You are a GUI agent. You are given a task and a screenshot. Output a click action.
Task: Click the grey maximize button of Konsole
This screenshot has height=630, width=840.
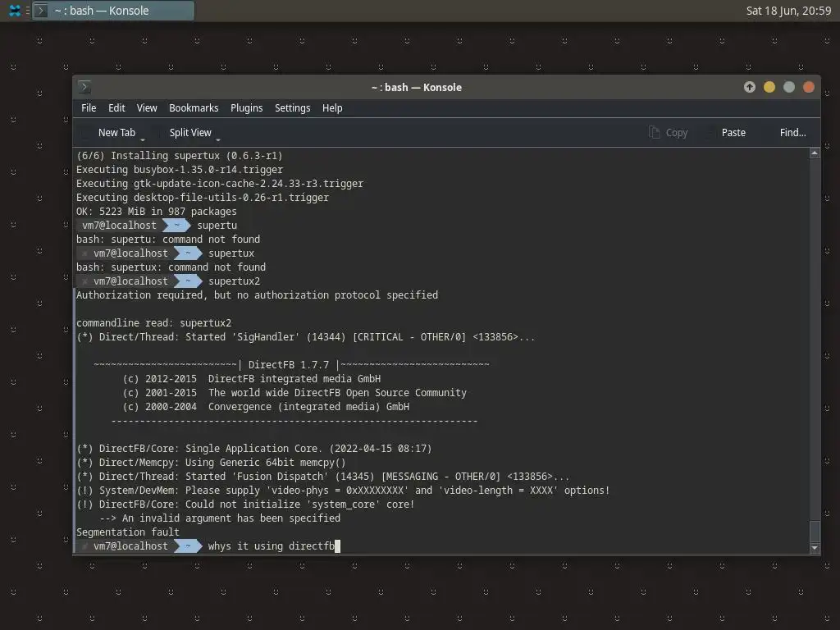(789, 87)
